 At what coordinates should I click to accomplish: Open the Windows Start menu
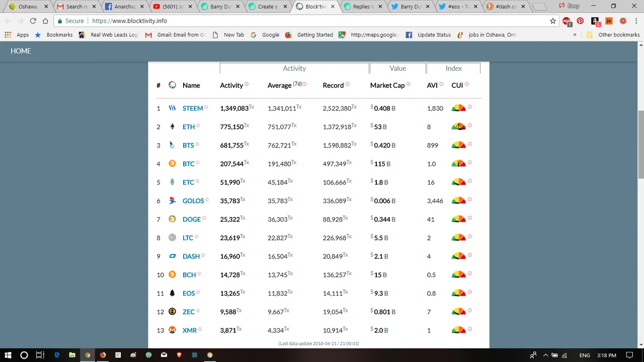point(8,355)
